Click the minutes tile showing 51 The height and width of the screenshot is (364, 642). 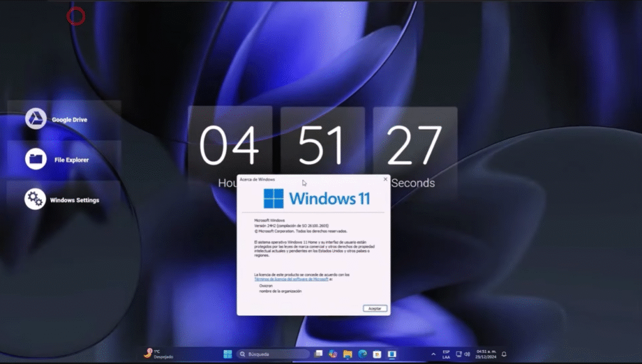coord(323,145)
